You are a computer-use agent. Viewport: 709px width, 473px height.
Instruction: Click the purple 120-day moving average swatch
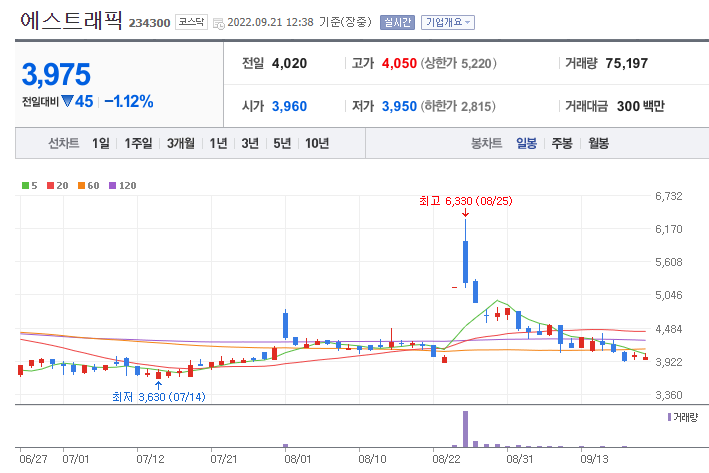tap(113, 185)
